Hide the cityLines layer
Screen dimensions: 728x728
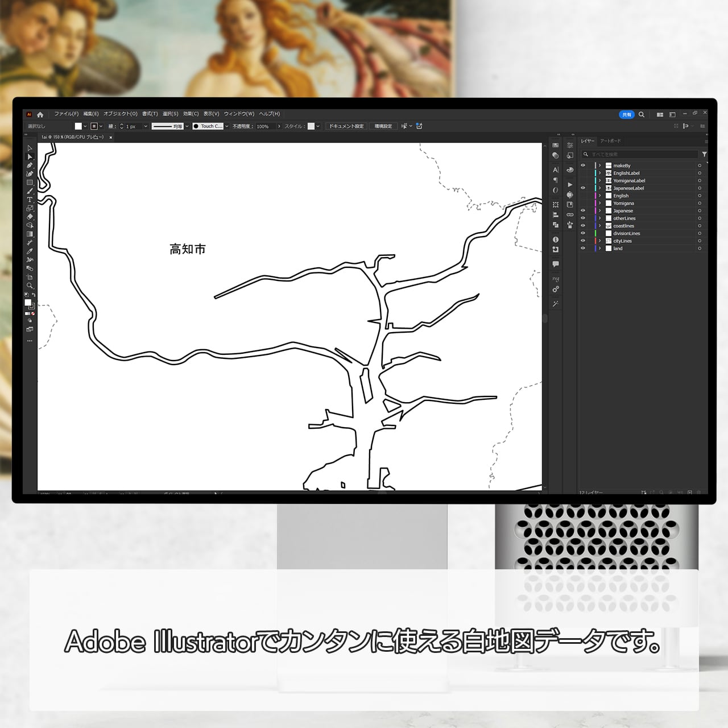click(582, 241)
